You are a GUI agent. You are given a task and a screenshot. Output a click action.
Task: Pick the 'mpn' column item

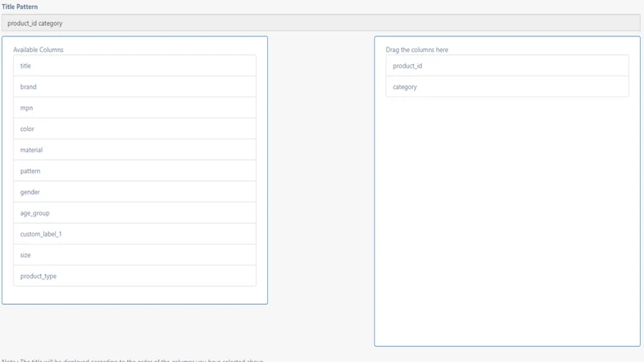134,108
